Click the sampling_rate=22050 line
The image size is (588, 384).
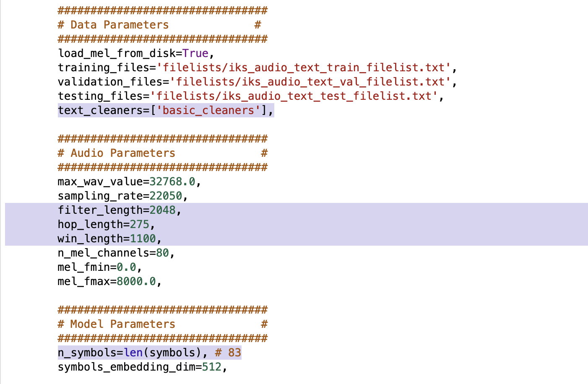click(x=123, y=196)
